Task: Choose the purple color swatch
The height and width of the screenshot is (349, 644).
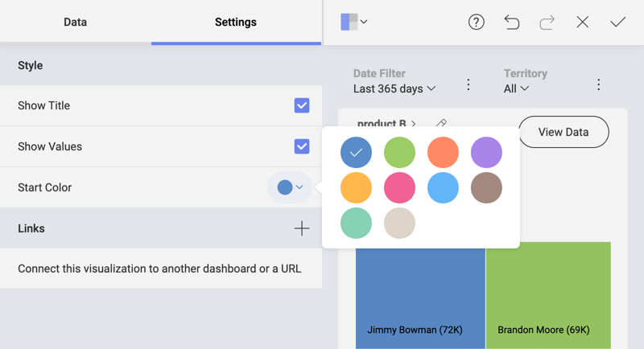Action: 486,152
